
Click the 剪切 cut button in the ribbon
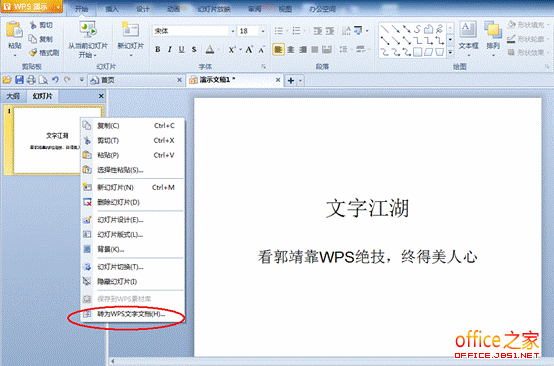tap(42, 25)
